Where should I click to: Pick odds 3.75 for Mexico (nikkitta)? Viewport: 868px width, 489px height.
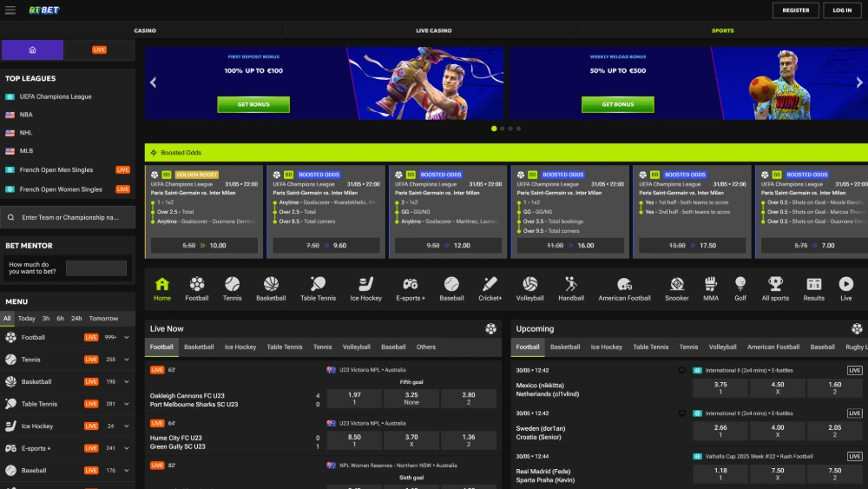pos(720,387)
